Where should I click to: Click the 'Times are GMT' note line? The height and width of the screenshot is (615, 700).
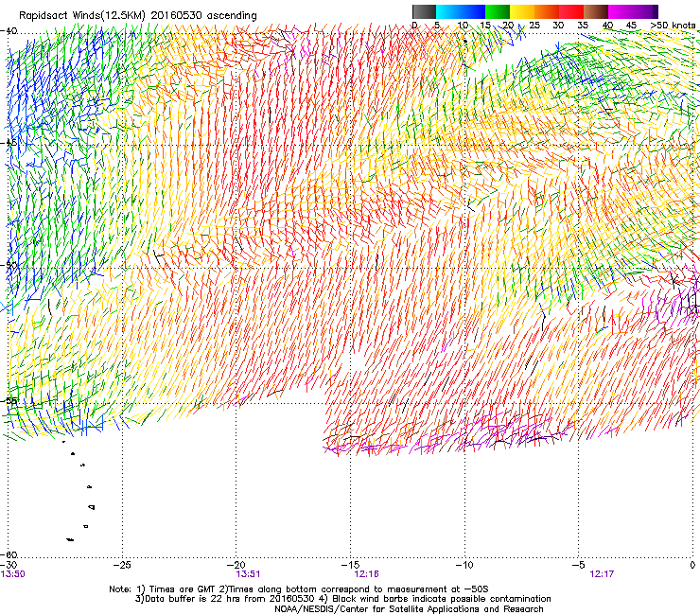(x=299, y=589)
